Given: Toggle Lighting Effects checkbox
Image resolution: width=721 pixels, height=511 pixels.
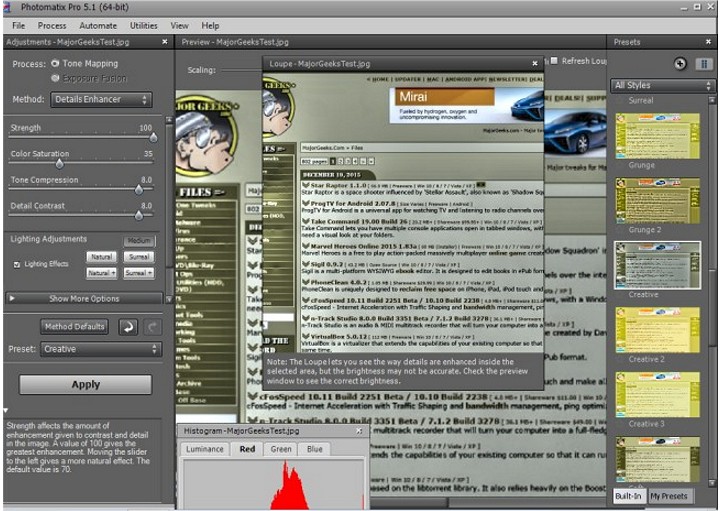Looking at the screenshot, I should coord(17,264).
